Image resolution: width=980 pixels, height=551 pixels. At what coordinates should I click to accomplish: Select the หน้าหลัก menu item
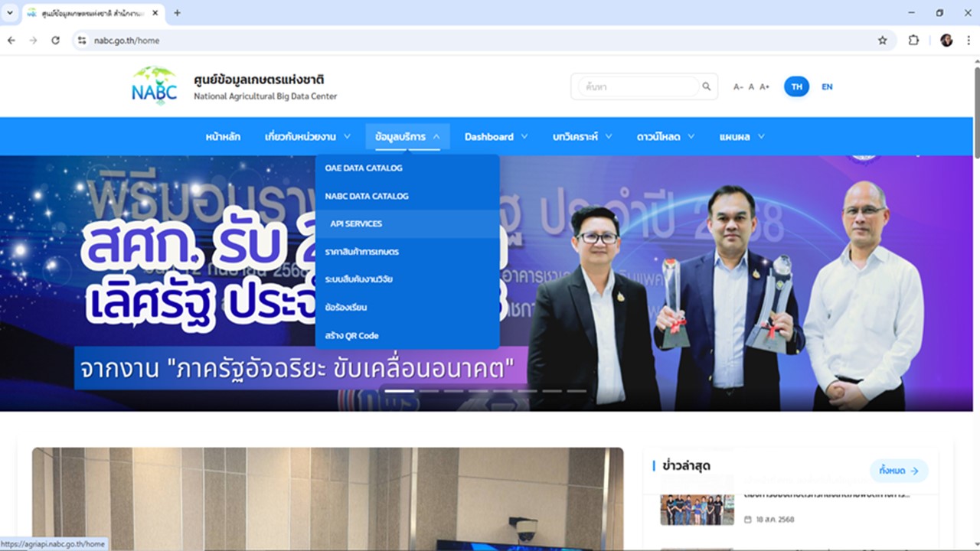tap(222, 136)
